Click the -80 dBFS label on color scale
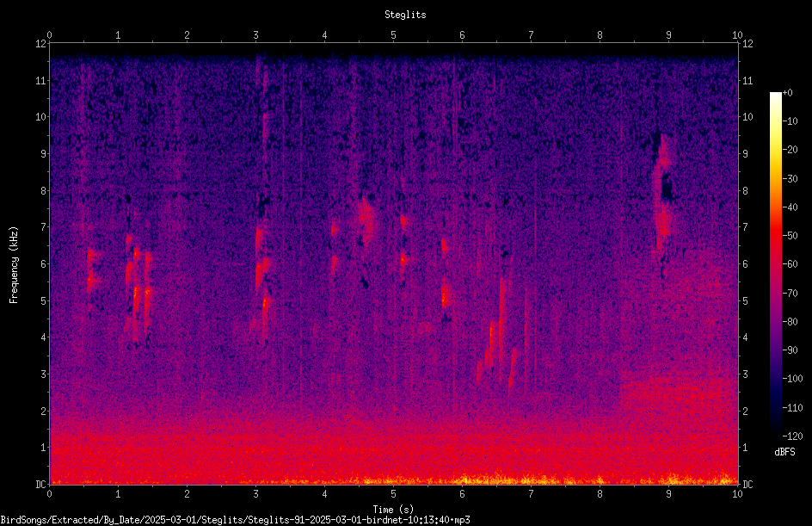 (790, 322)
